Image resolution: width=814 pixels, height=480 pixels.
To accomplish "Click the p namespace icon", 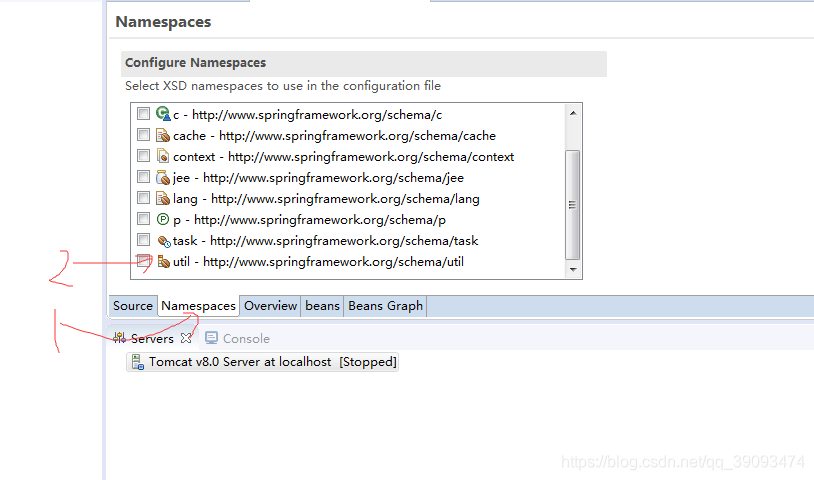I will (163, 219).
